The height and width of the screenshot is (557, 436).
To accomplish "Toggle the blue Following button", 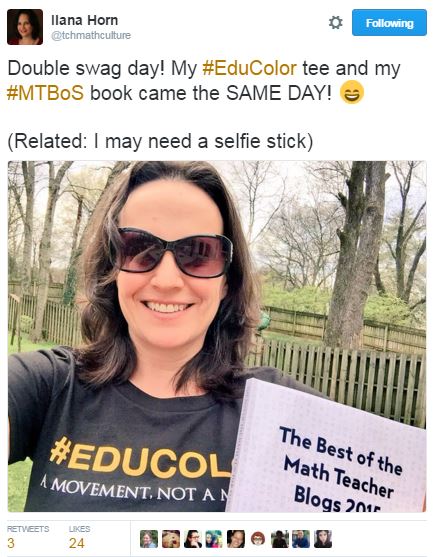I will click(389, 23).
